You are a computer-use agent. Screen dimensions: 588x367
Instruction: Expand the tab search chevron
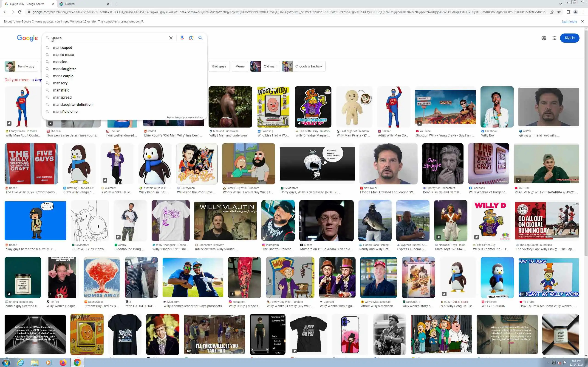coord(560,4)
